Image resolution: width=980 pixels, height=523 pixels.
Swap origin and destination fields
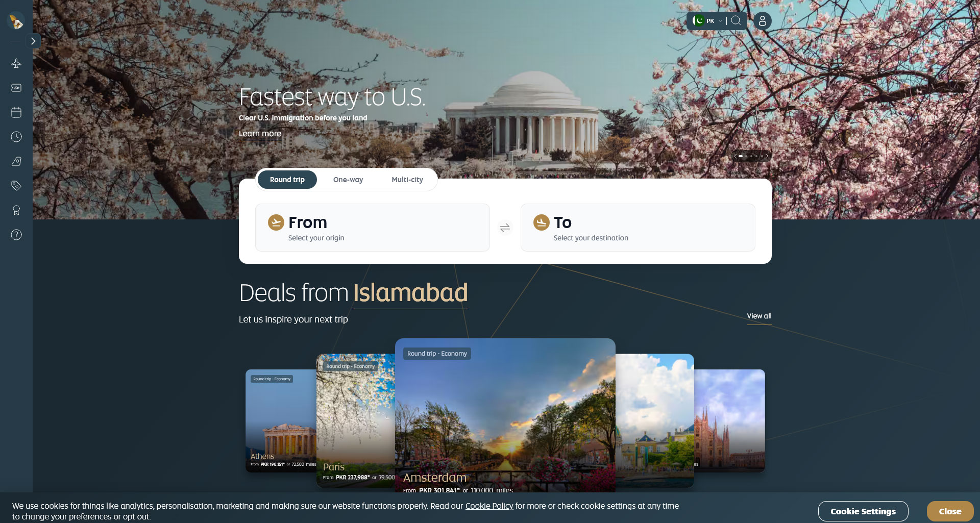[505, 228]
